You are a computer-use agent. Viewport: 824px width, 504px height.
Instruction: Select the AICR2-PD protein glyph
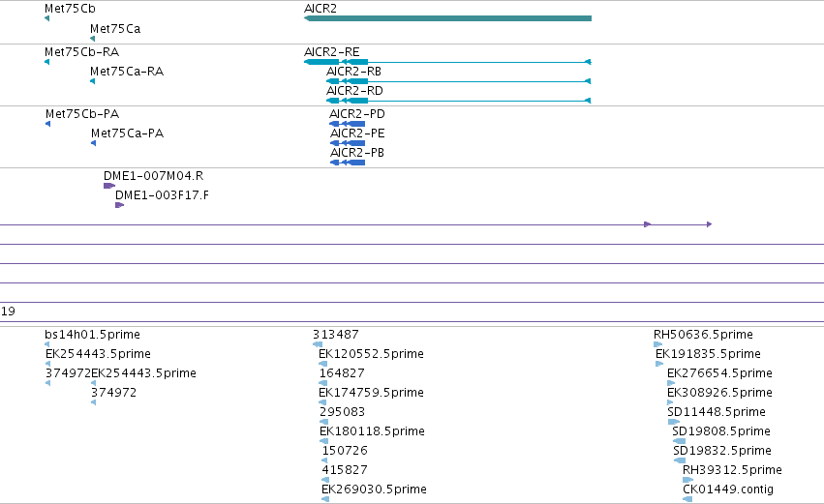pos(348,124)
